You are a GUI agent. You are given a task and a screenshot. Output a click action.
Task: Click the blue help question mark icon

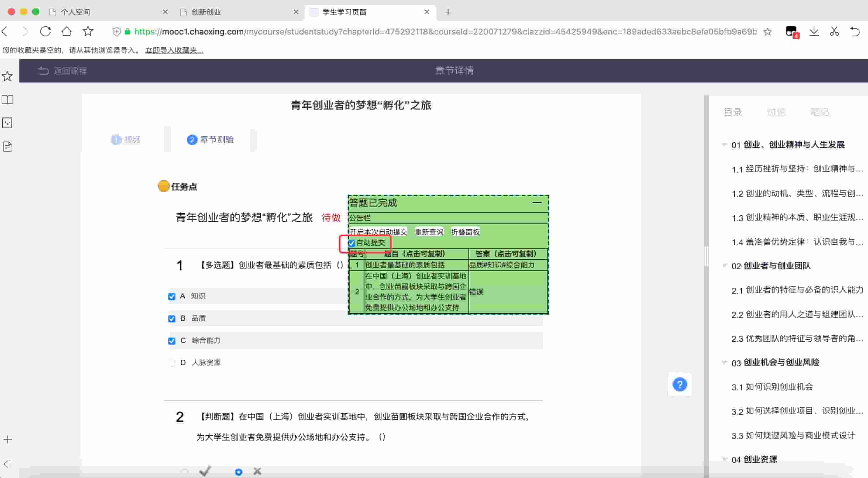(x=679, y=384)
